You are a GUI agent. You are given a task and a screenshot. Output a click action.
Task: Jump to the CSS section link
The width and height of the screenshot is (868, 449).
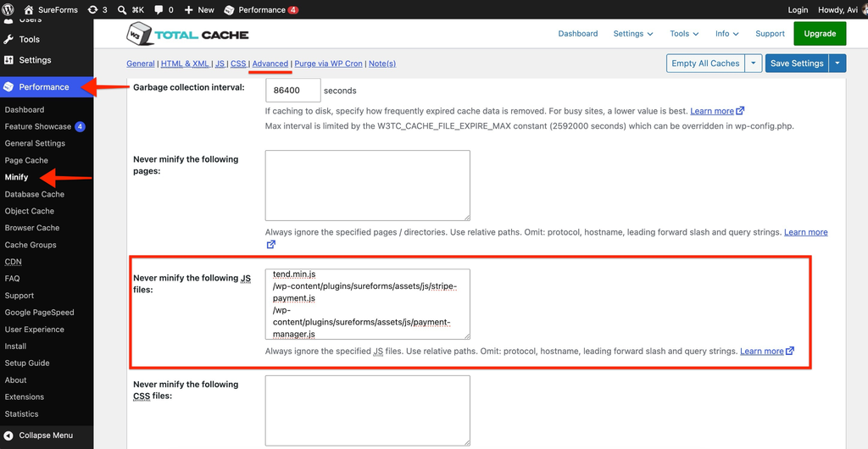click(238, 64)
